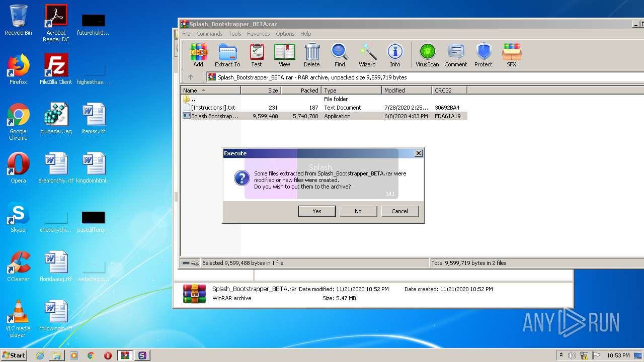Viewport: 644px width, 362px height.
Task: Open guloader.reg desktop file
Action: [x=56, y=119]
